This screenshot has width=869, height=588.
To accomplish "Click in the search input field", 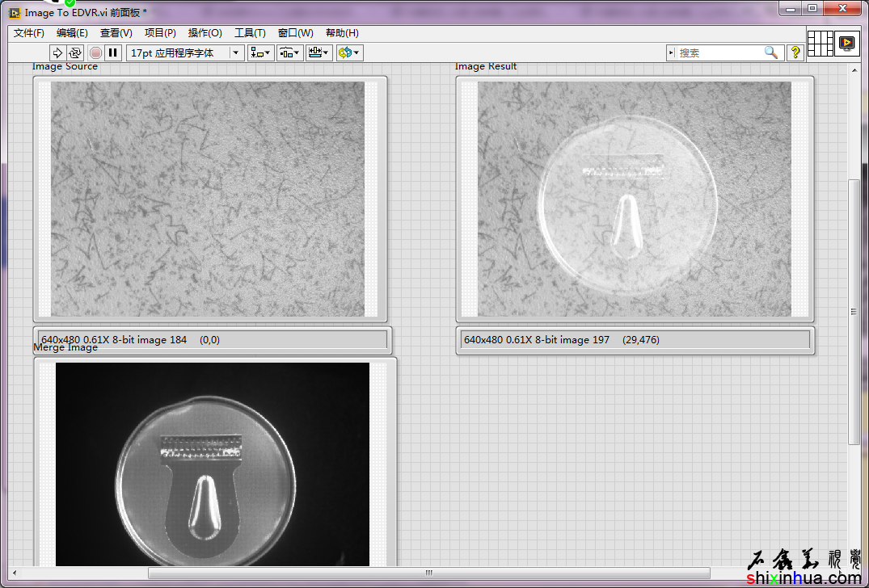I will click(718, 52).
